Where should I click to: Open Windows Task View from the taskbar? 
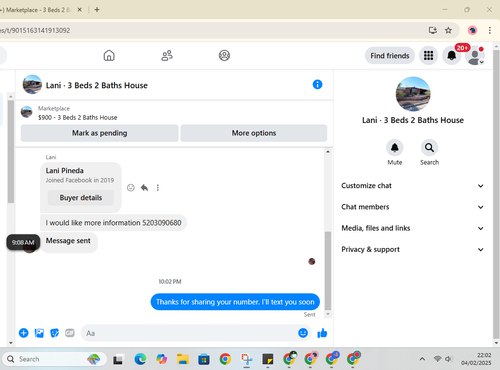(x=118, y=359)
